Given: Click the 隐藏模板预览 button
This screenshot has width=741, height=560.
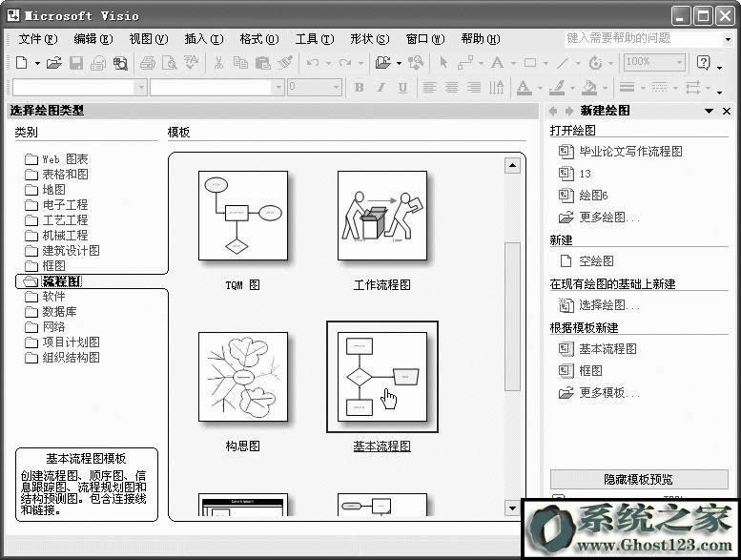Looking at the screenshot, I should (x=638, y=479).
